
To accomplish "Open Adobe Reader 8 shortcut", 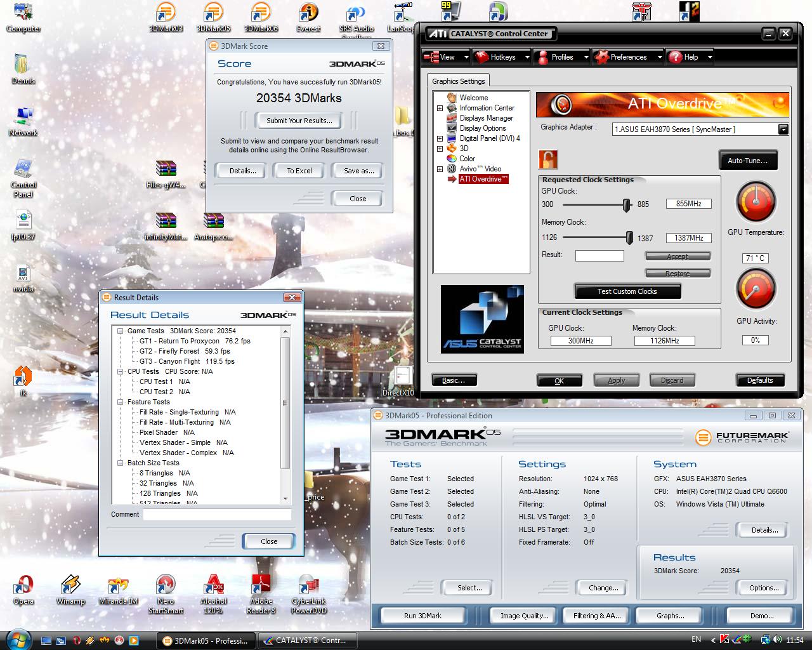I will pos(261,594).
